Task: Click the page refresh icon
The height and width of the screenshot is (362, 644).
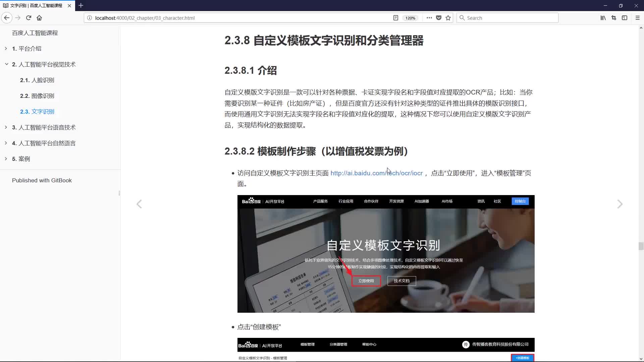Action: (x=28, y=18)
